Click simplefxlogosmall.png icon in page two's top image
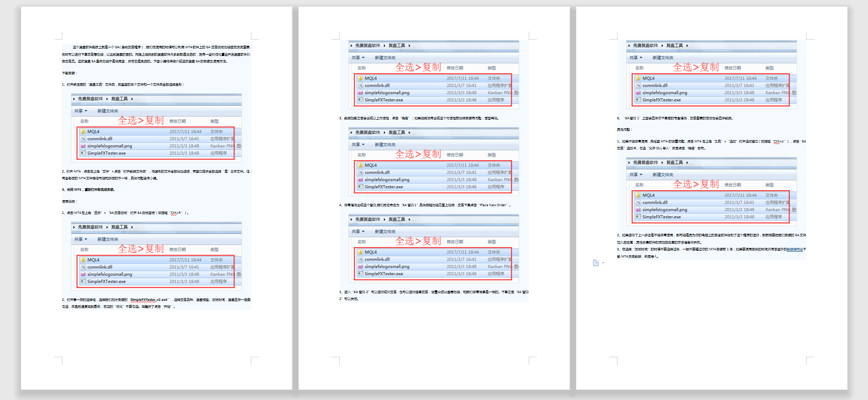This screenshot has height=400, width=868. [360, 93]
